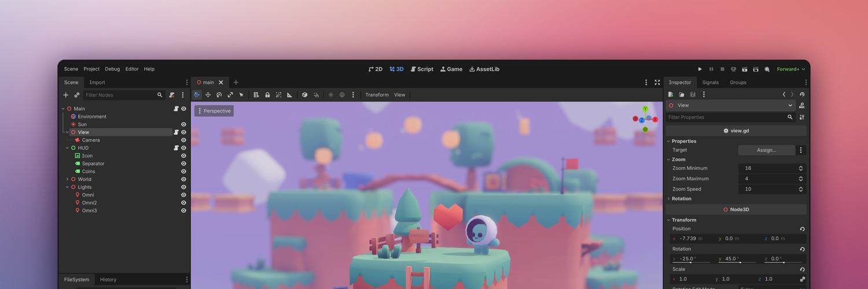
Task: Select the Scale mode tool
Action: [230, 95]
